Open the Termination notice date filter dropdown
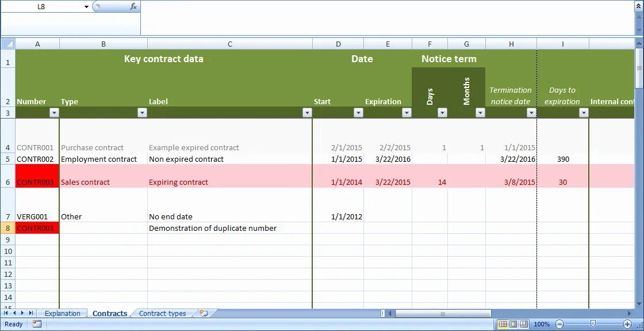Viewport: 644px width, 331px height. click(531, 113)
